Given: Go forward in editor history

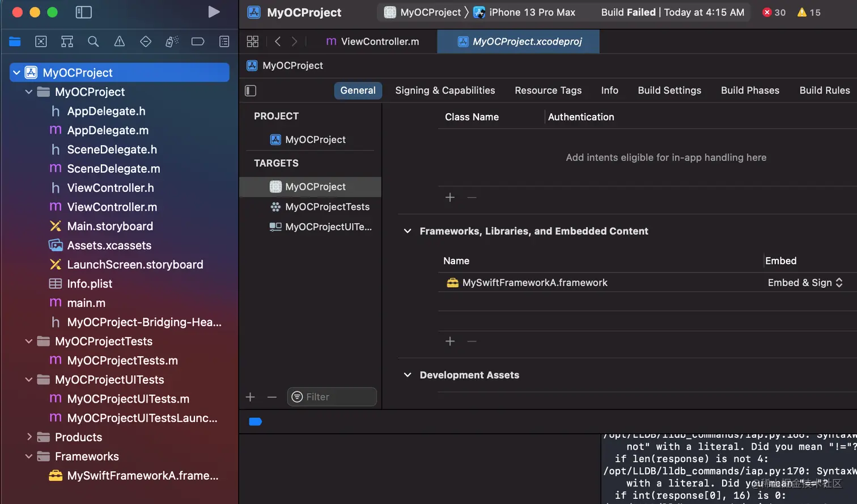Looking at the screenshot, I should 294,41.
